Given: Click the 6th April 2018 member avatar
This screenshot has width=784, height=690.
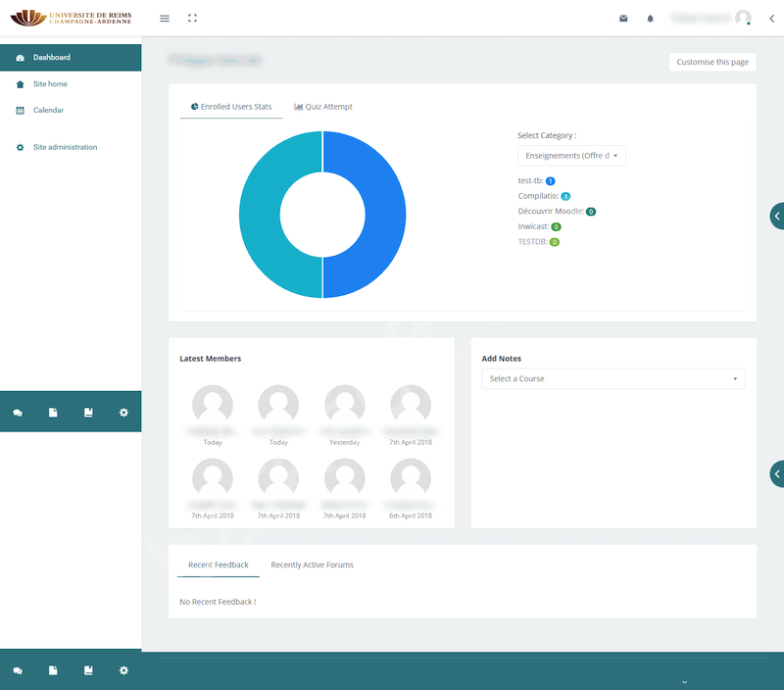Looking at the screenshot, I should pyautogui.click(x=411, y=478).
